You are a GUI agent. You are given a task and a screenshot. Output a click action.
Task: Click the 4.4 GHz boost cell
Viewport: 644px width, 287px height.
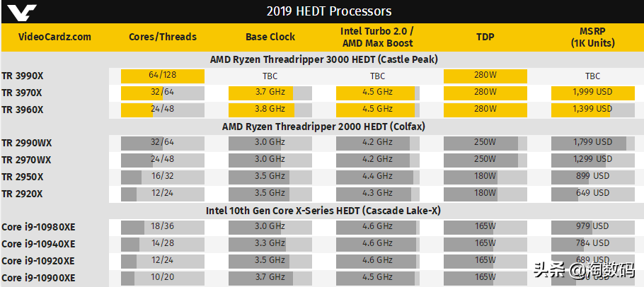pyautogui.click(x=378, y=177)
